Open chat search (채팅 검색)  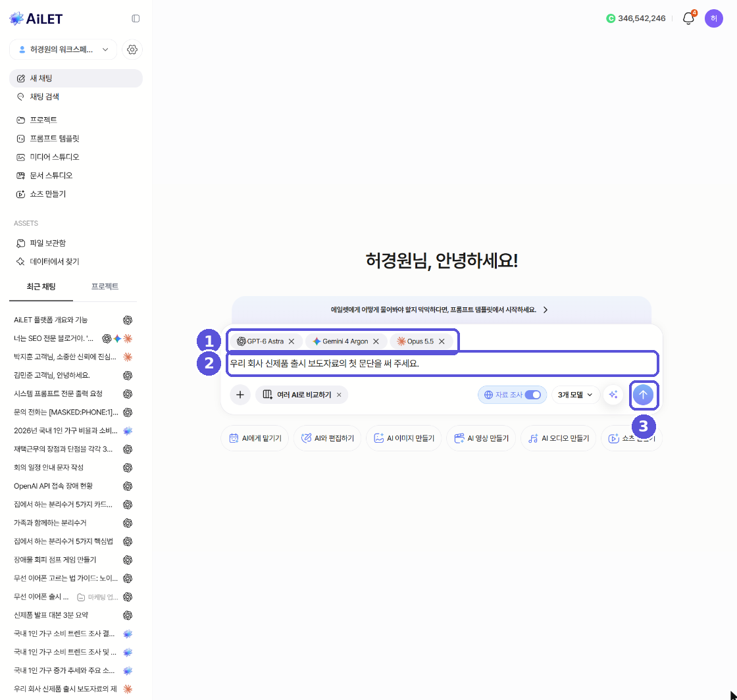(x=76, y=97)
